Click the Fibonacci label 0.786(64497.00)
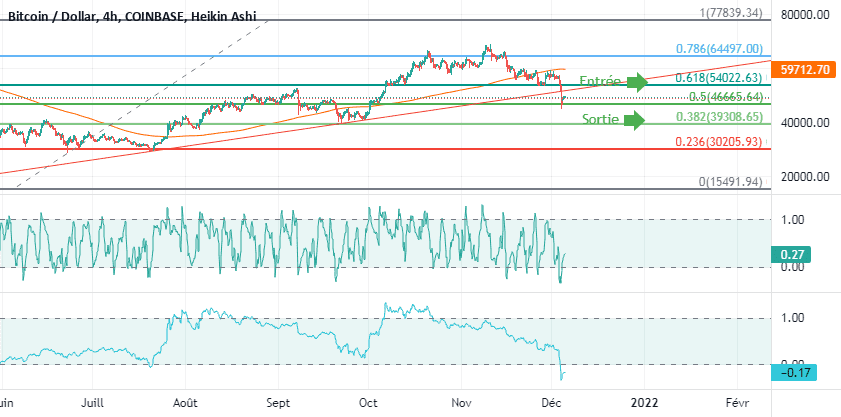This screenshot has height=417, width=841. [719, 49]
